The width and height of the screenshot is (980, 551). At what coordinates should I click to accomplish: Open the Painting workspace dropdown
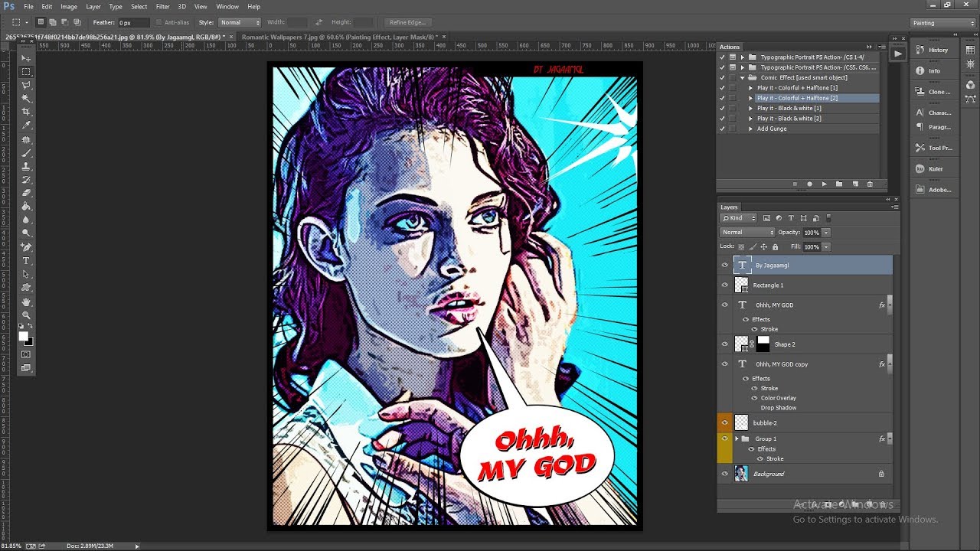click(x=942, y=23)
